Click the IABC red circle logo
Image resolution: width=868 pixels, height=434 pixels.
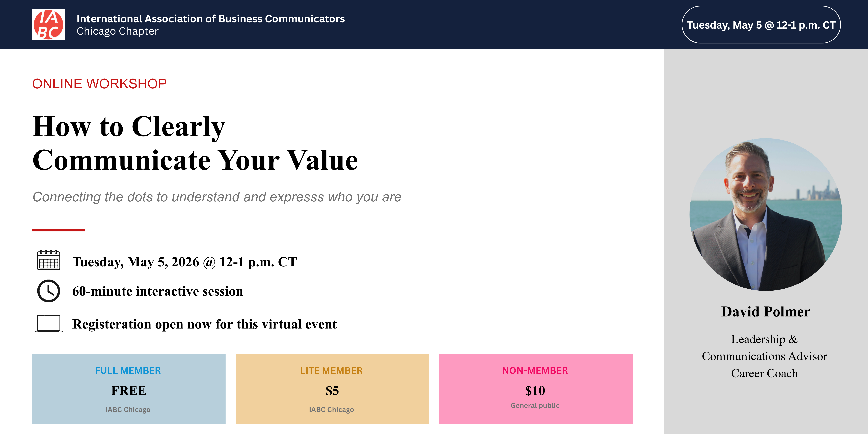click(48, 25)
